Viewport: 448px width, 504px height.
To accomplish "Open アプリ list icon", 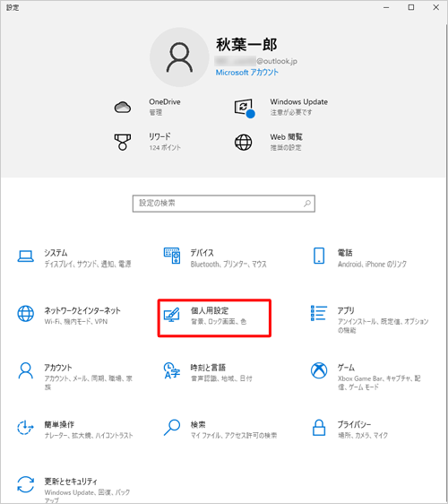I will click(319, 313).
